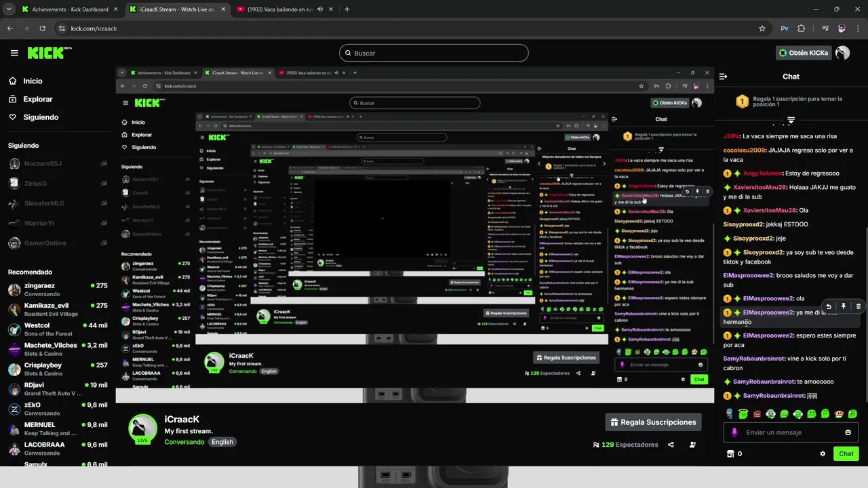This screenshot has width=868, height=488.
Task: Open Siguiendo in sidebar
Action: [x=33, y=117]
